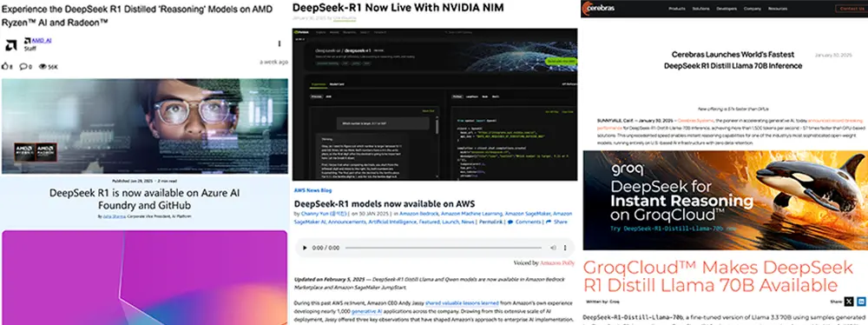
Task: Open Resources menu in Cerebras navigation
Action: [x=777, y=9]
